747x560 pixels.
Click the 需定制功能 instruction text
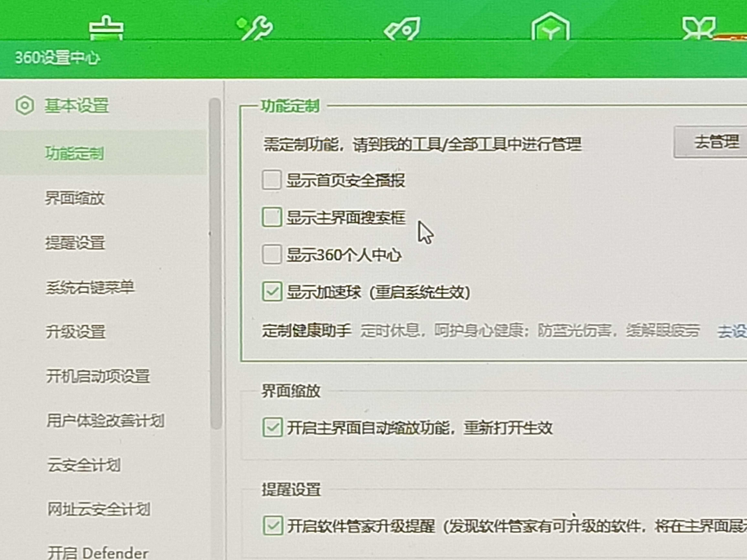(422, 145)
